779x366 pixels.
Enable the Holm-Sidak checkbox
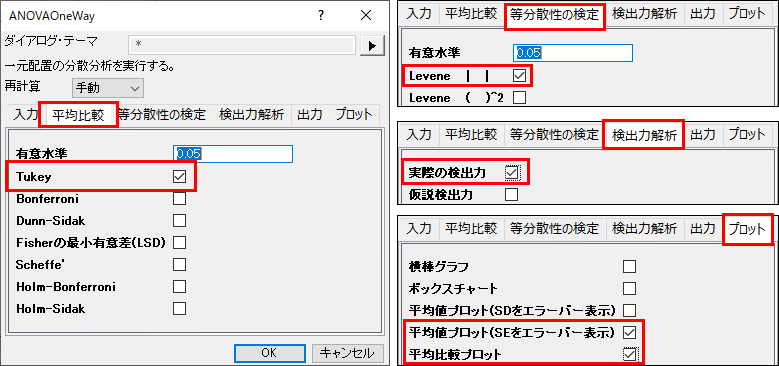click(x=179, y=308)
